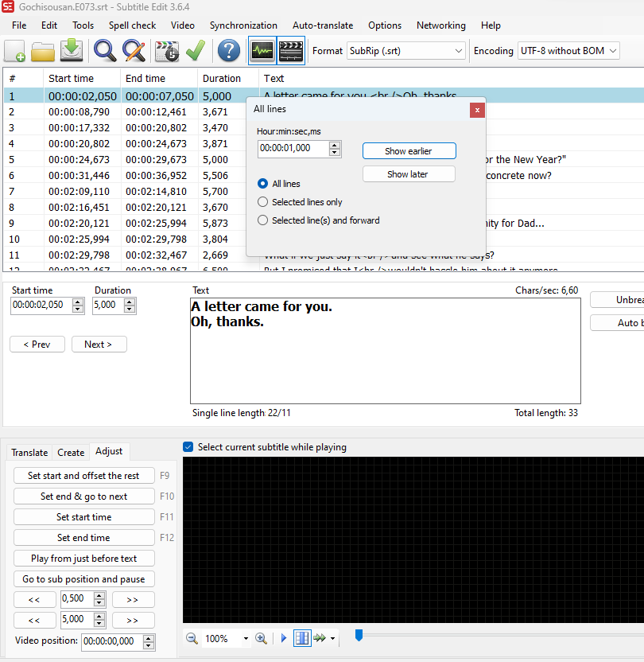Click the Show earlier button
644x662 pixels.
coord(409,151)
